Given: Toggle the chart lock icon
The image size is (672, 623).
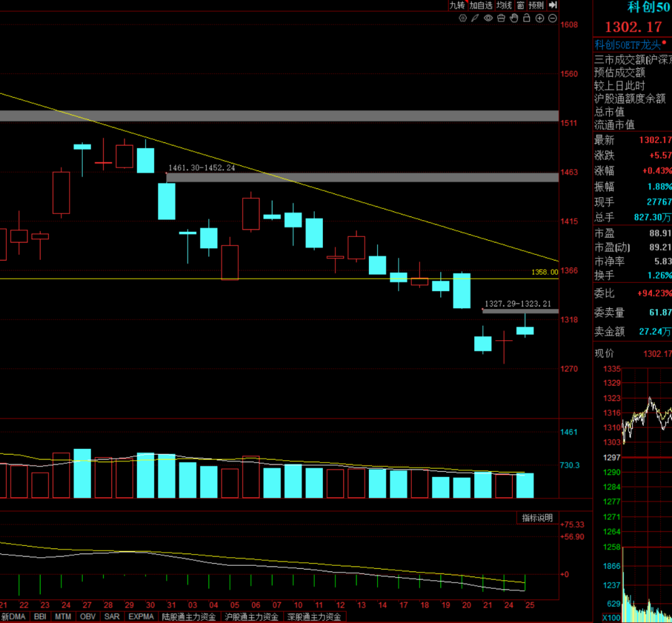Looking at the screenshot, I should pos(526,18).
